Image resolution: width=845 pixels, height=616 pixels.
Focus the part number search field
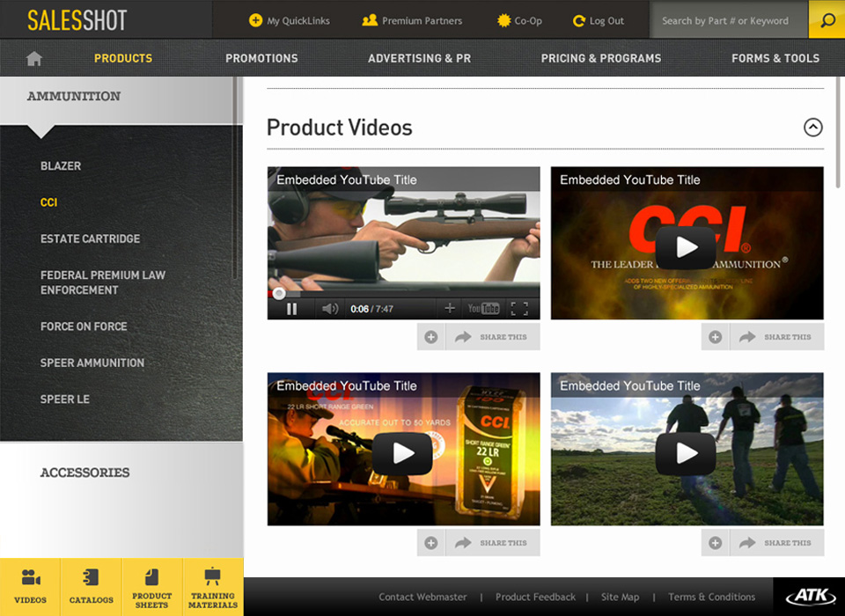click(x=729, y=20)
